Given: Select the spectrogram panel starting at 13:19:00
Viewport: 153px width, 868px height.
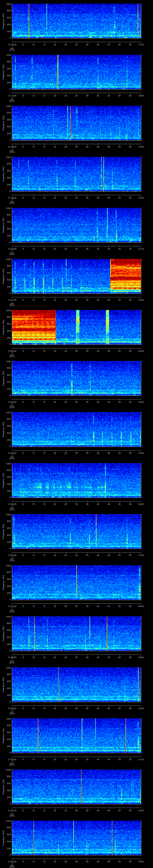Looking at the screenshot, I should pyautogui.click(x=76, y=174).
